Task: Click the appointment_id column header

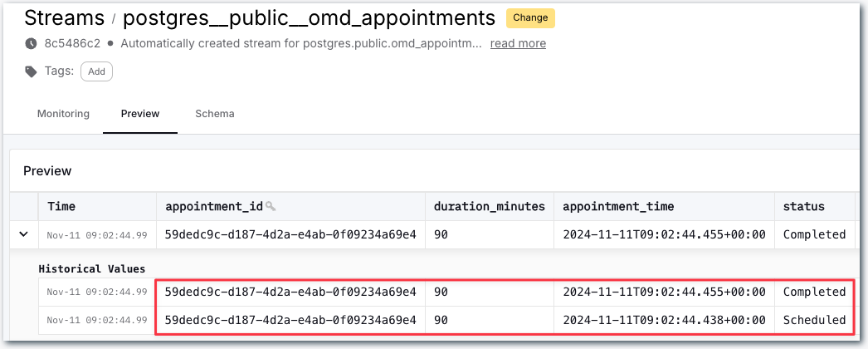Action: pyautogui.click(x=214, y=206)
